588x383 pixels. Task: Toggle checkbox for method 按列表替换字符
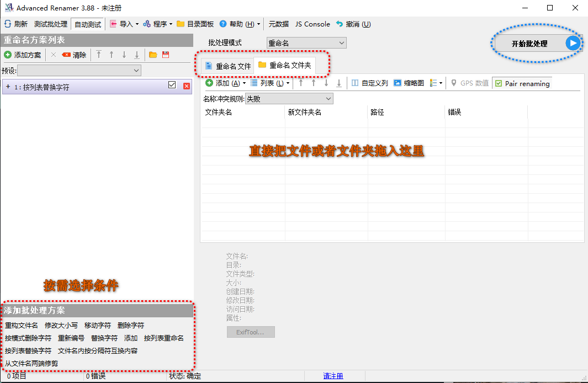[x=172, y=85]
